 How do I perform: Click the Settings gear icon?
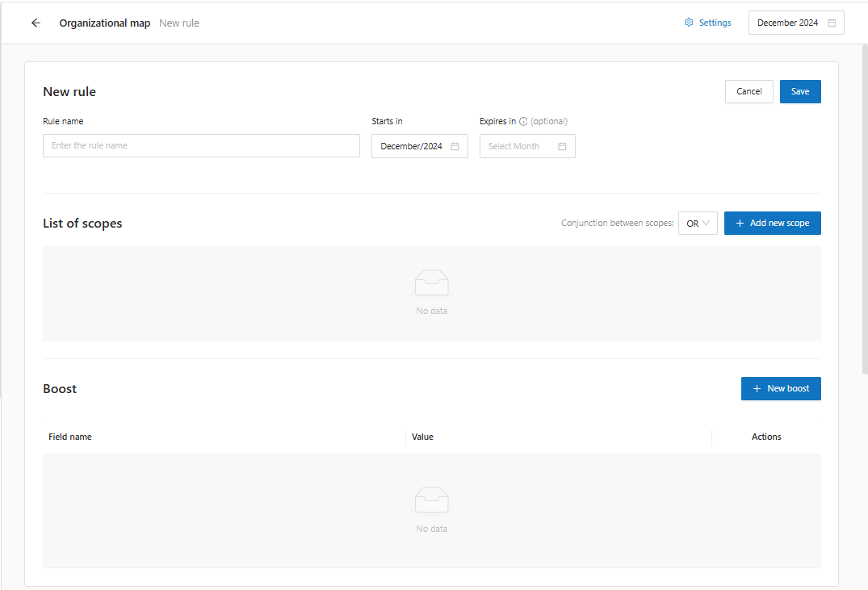tap(689, 23)
